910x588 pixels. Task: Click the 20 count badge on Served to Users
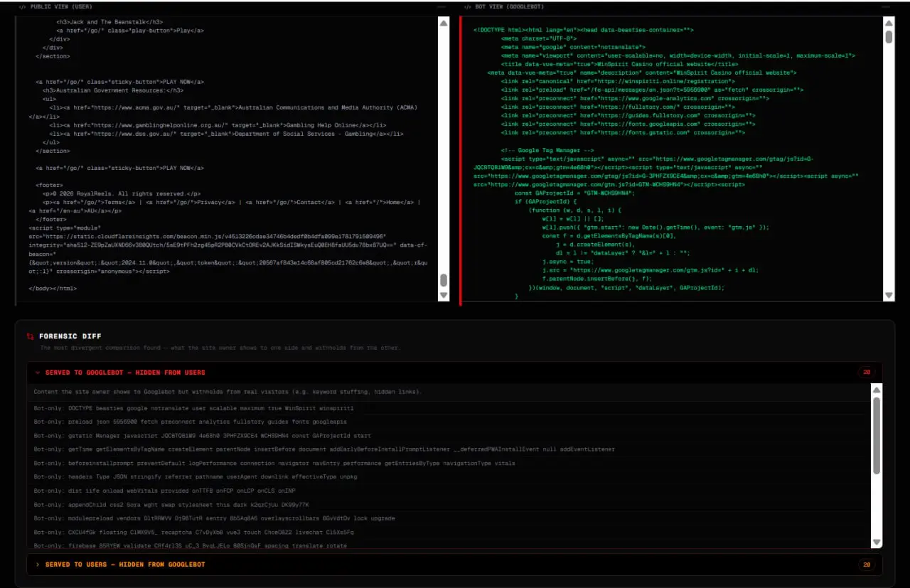(x=866, y=565)
